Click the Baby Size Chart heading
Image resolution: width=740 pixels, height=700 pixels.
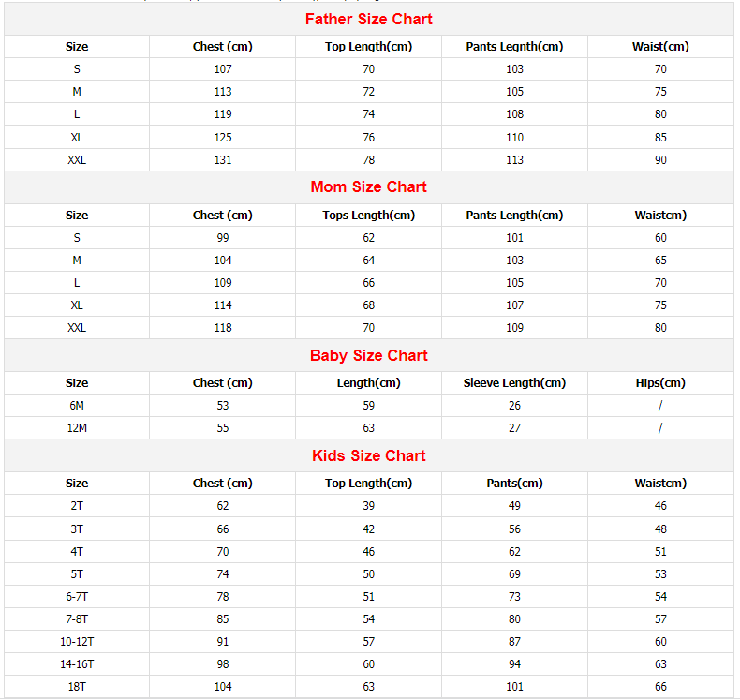(x=369, y=355)
